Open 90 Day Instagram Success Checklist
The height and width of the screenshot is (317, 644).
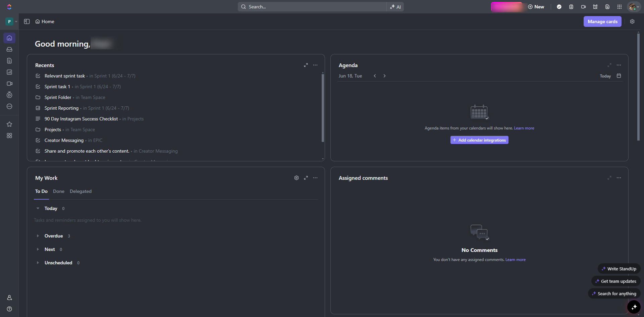[x=81, y=119]
